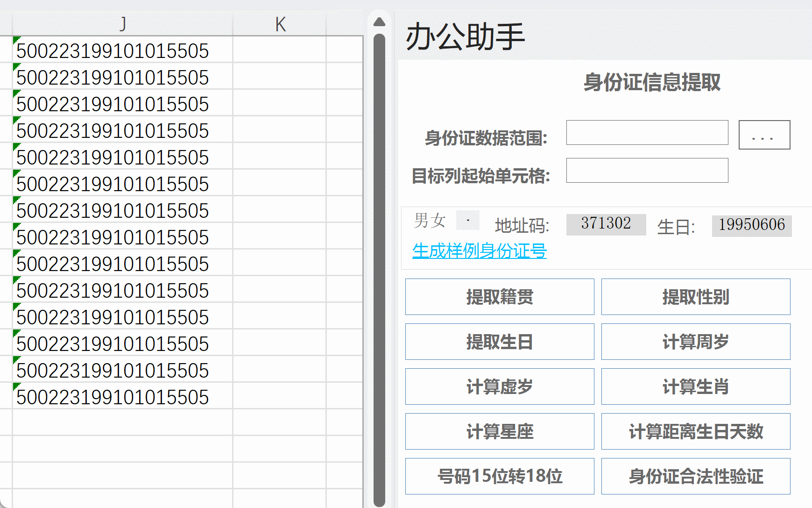The height and width of the screenshot is (508, 812).
Task: Run 身份证合法性验证 check
Action: tap(695, 476)
